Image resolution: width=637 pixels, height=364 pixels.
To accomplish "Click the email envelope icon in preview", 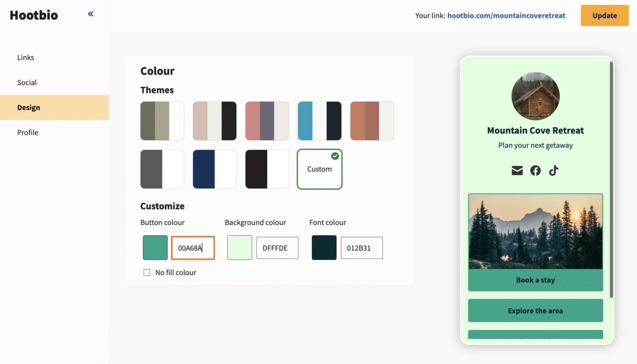I will point(517,171).
